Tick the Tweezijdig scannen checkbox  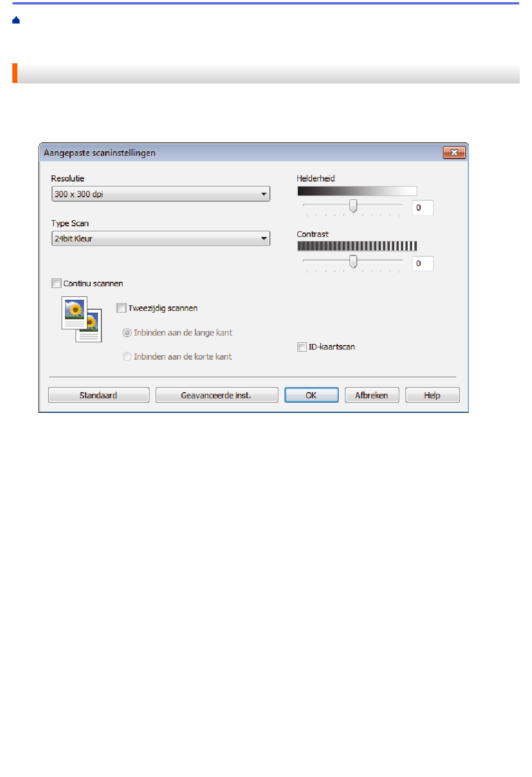[122, 308]
